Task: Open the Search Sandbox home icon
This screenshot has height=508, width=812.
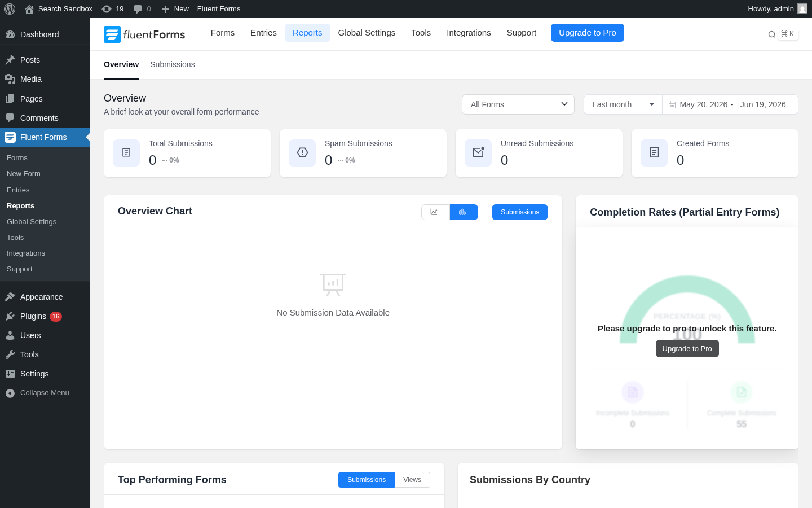Action: 29,9
